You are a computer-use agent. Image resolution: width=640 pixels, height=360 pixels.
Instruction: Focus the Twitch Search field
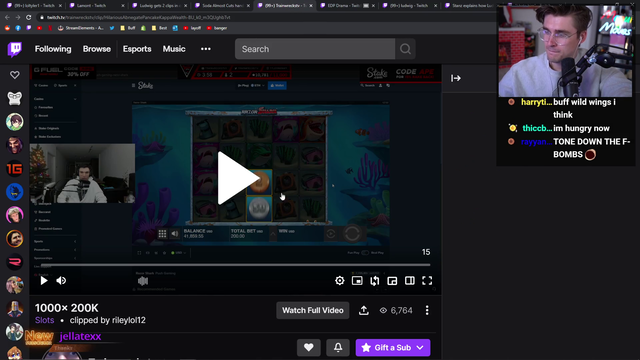pyautogui.click(x=315, y=49)
